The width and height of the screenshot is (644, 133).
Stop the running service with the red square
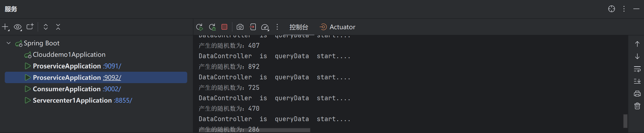point(224,27)
